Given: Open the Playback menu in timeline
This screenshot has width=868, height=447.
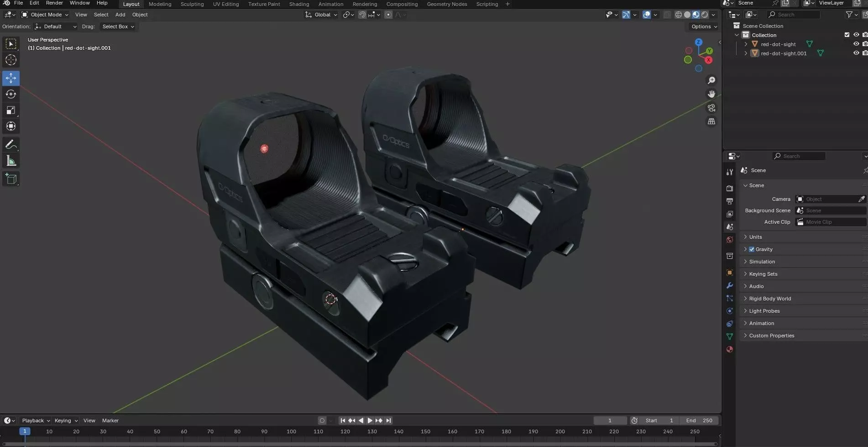Looking at the screenshot, I should (36, 421).
